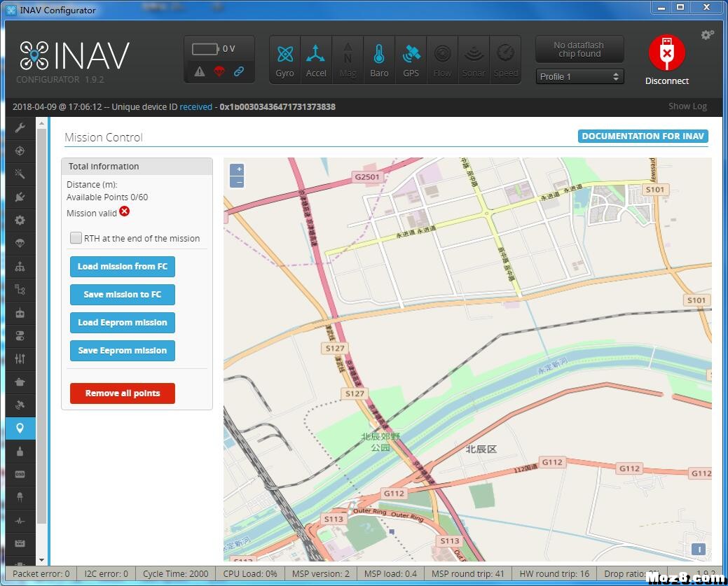Click Show Log
Image resolution: width=728 pixels, height=586 pixels.
687,106
